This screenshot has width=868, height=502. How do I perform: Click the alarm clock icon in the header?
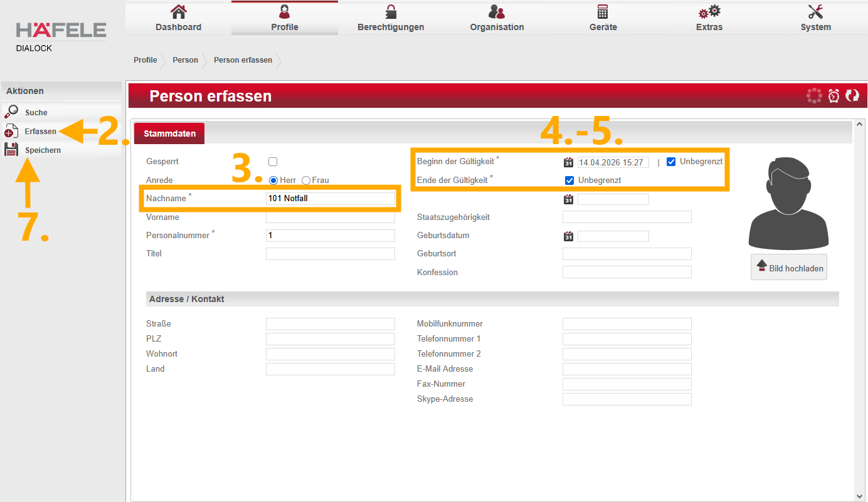tap(834, 96)
